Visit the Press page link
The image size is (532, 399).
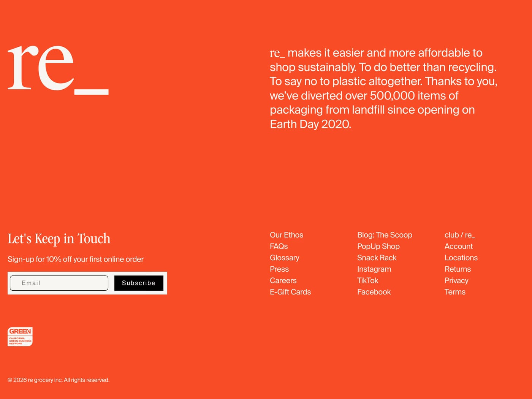(279, 269)
